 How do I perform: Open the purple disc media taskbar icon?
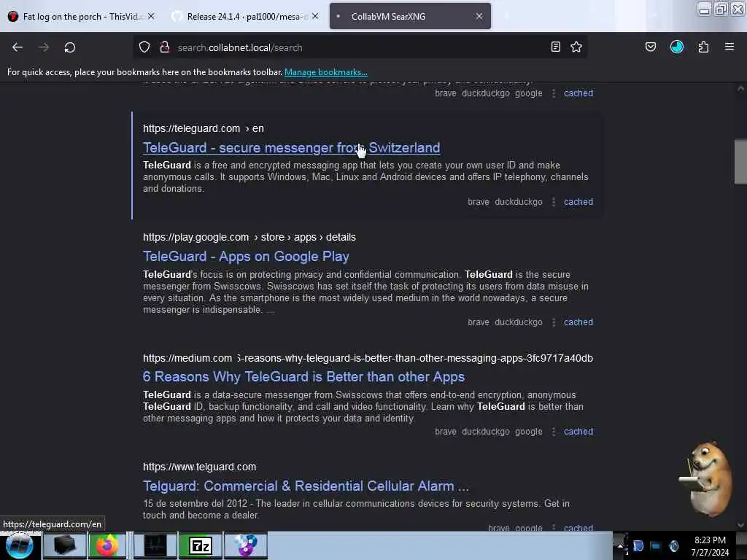(246, 545)
